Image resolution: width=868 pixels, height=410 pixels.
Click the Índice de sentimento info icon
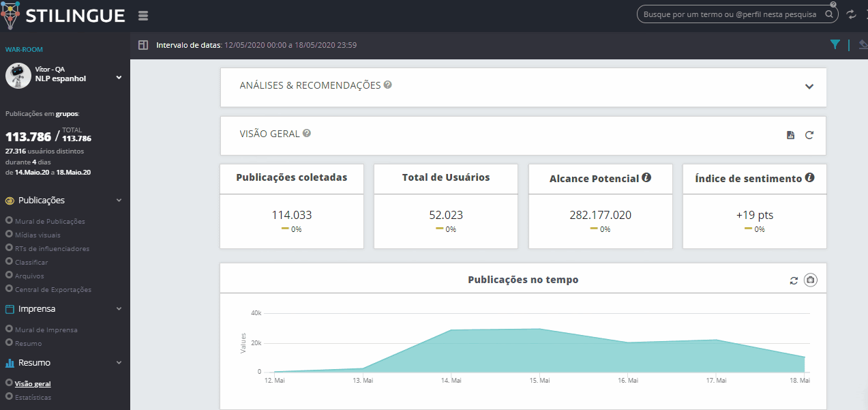pos(809,178)
